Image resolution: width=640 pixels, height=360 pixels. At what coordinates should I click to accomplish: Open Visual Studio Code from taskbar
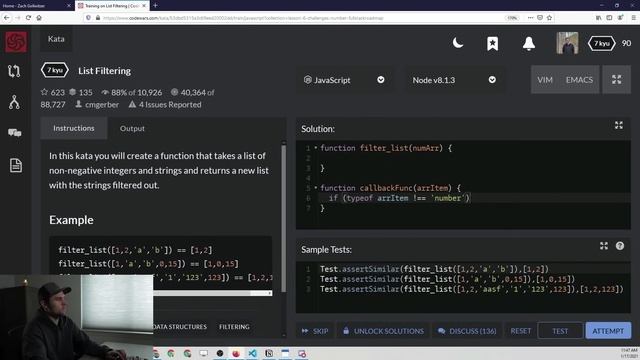tap(252, 353)
